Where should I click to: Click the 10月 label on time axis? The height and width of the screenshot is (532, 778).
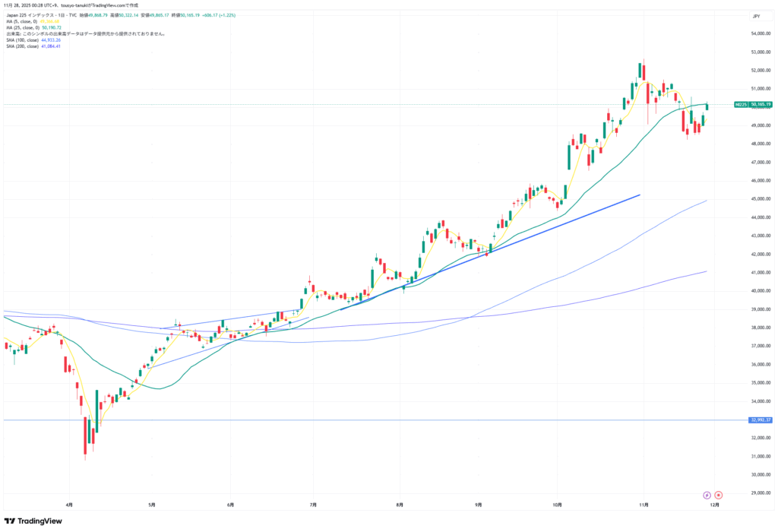click(557, 504)
